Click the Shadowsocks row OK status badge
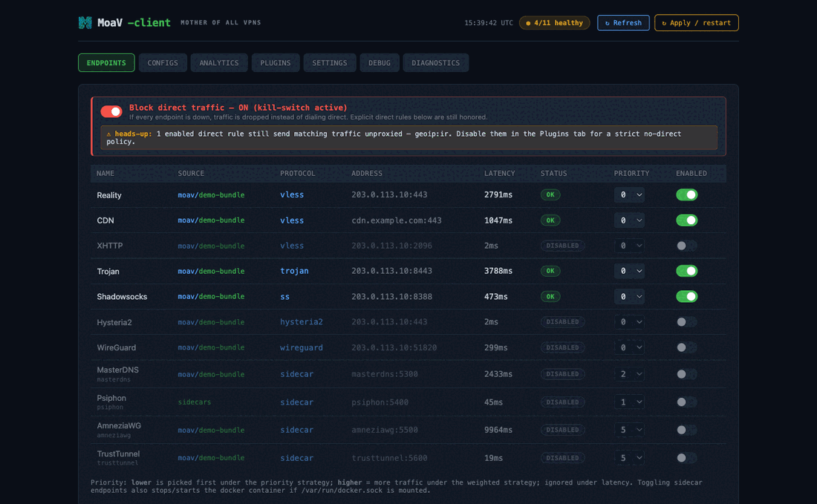The image size is (817, 504). [x=550, y=296]
